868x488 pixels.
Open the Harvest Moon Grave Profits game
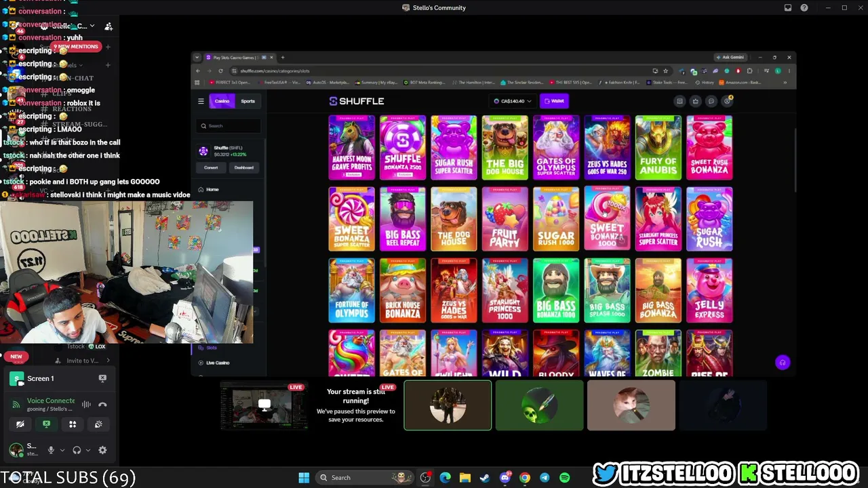point(351,148)
